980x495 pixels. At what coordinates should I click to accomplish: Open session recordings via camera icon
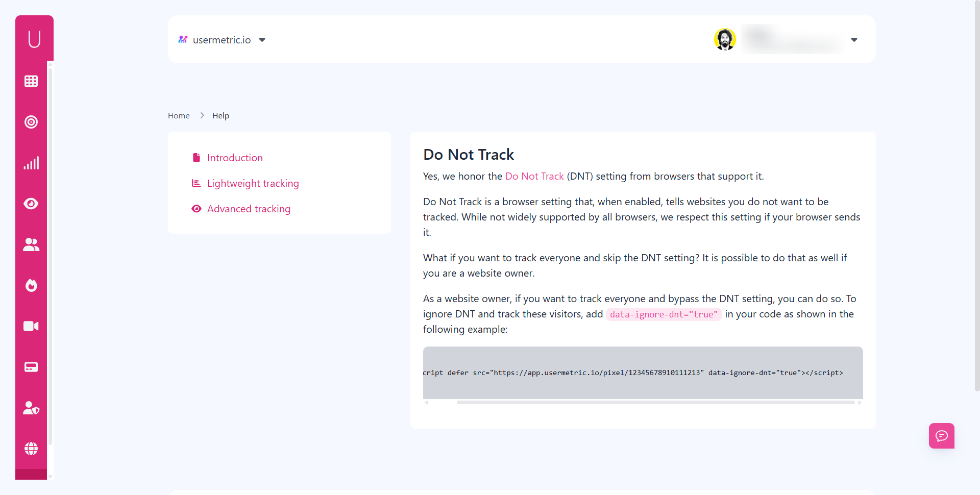tap(31, 326)
